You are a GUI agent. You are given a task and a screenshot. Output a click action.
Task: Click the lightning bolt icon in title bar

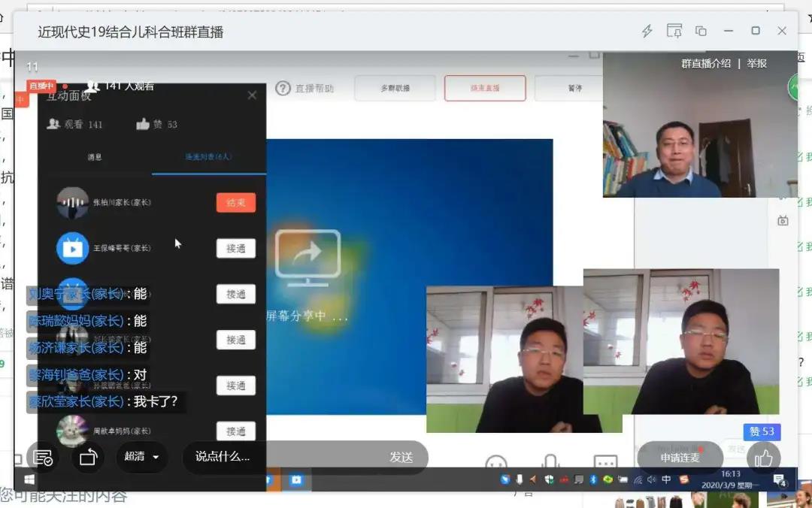(x=647, y=31)
